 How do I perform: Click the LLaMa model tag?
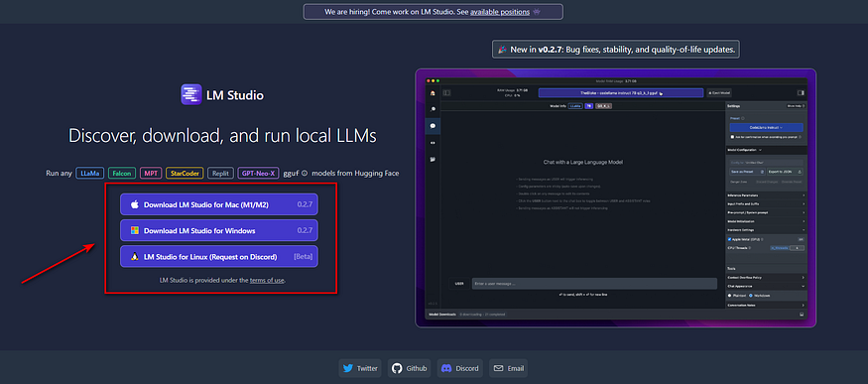(x=89, y=174)
